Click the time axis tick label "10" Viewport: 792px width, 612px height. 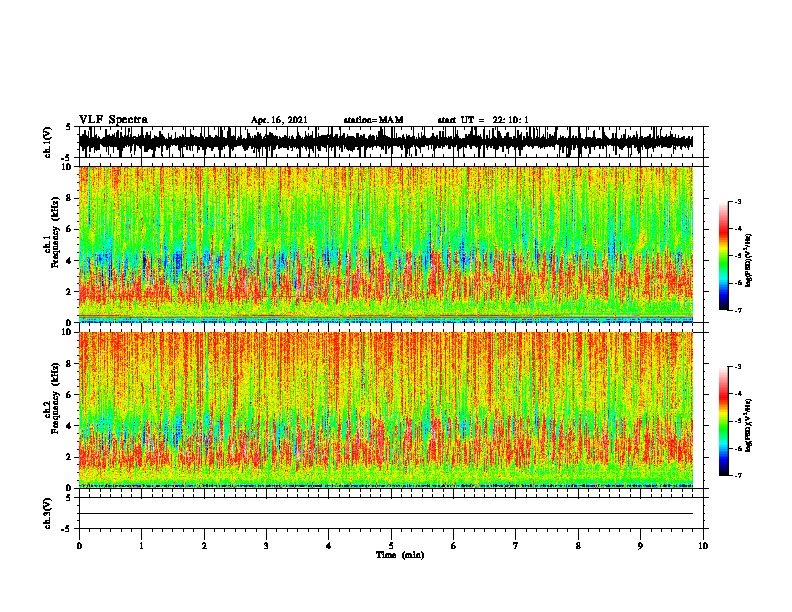(x=703, y=545)
